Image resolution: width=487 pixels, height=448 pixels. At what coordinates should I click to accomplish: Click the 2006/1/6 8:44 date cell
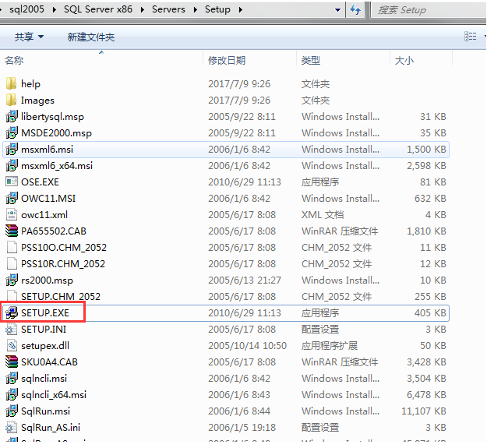(239, 411)
